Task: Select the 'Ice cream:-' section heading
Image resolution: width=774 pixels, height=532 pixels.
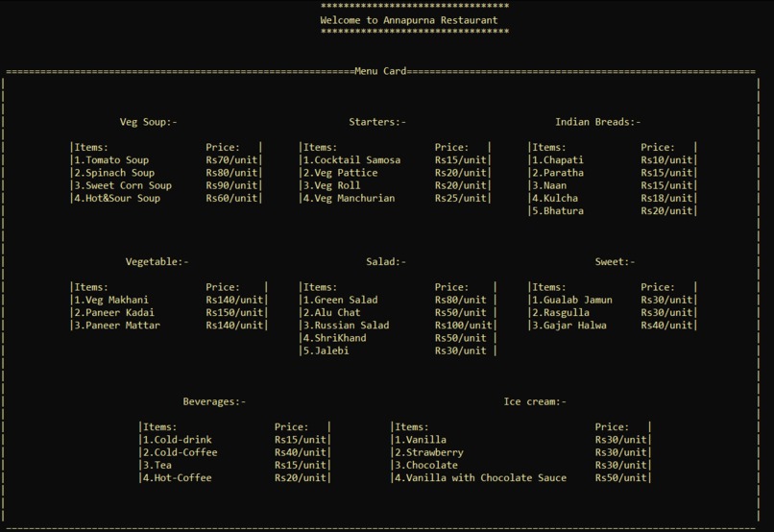Action: [535, 401]
